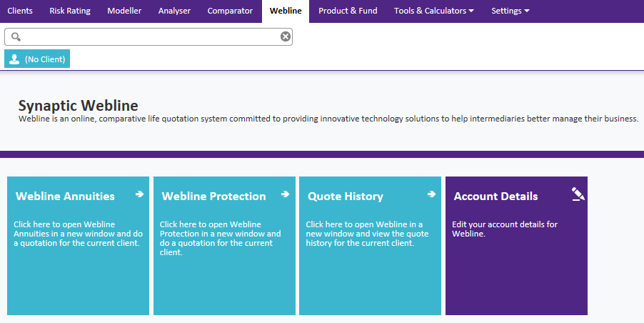Click arrow icon on Quote History tile
The image size is (644, 323).
click(431, 194)
